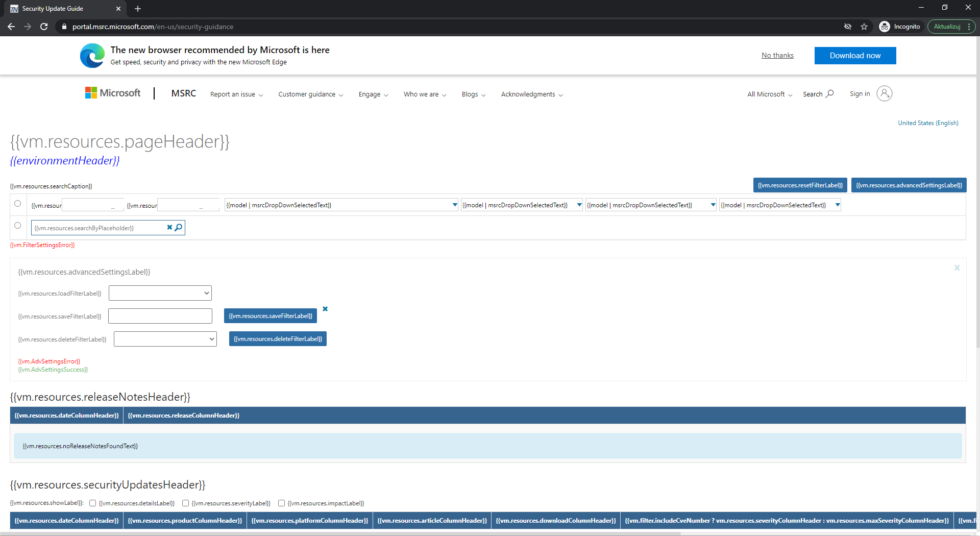Open the loadFilterLabel dropdown
The image size is (980, 536).
160,293
